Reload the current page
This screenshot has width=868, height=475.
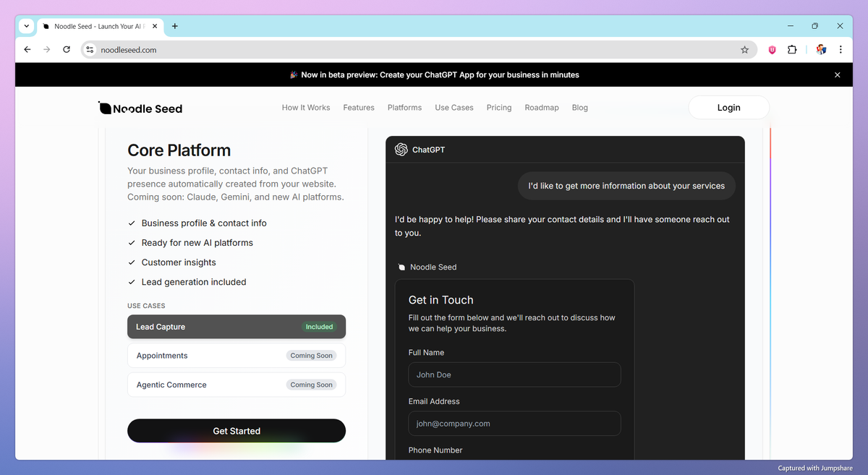(67, 50)
